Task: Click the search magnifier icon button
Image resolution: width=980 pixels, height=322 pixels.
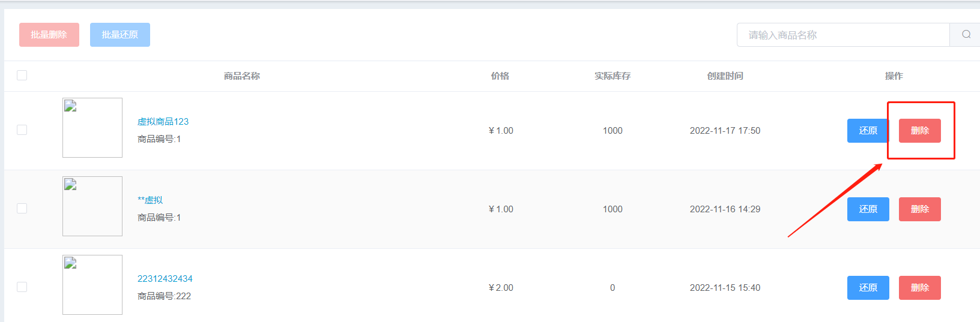Action: tap(966, 35)
